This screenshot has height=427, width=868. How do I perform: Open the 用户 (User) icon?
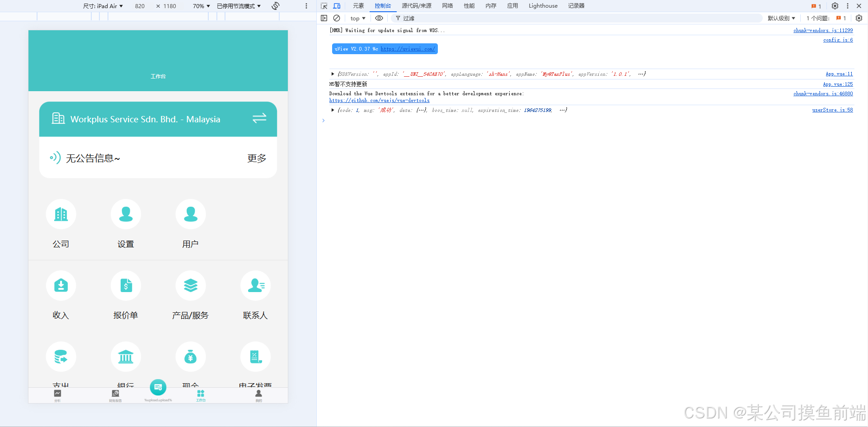point(191,214)
